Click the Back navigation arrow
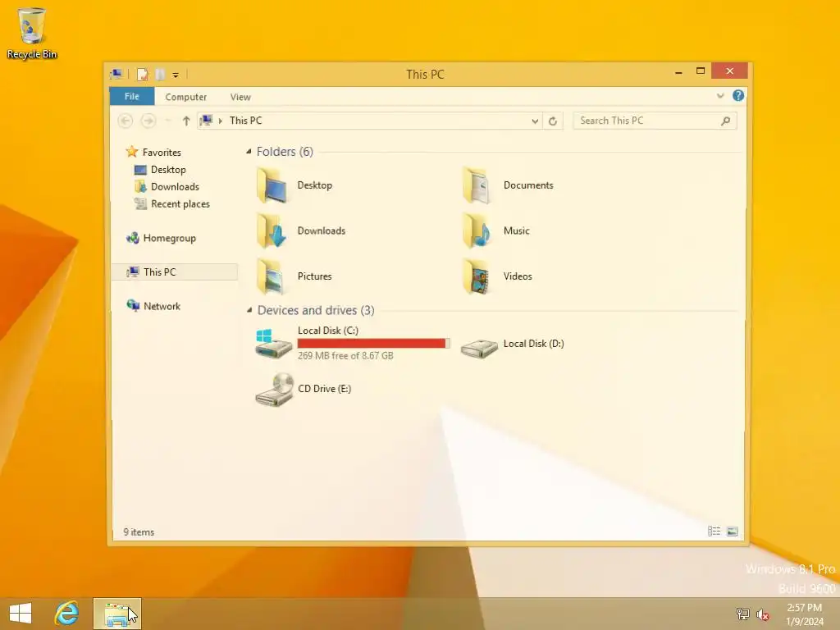Viewport: 840px width, 630px height. [x=126, y=121]
